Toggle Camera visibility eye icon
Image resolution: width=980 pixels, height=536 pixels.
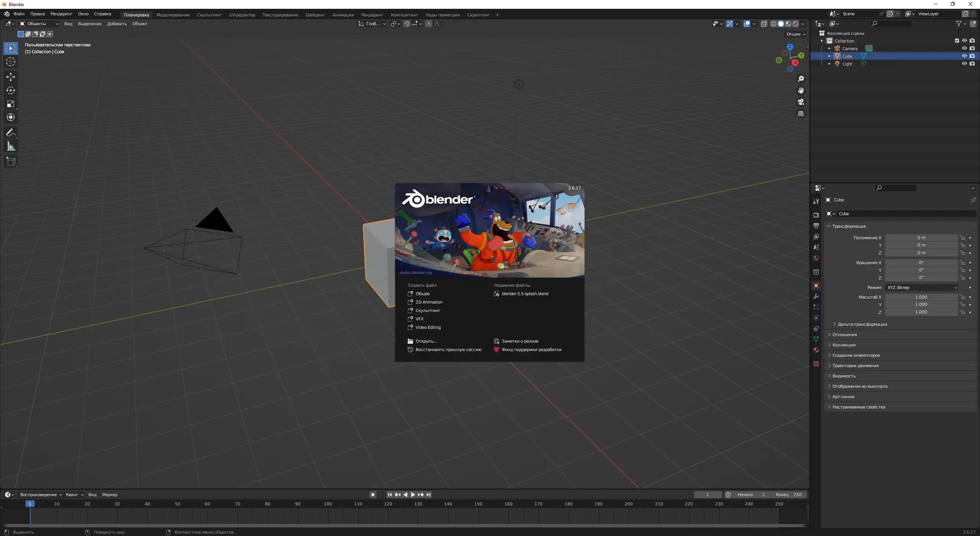click(964, 48)
